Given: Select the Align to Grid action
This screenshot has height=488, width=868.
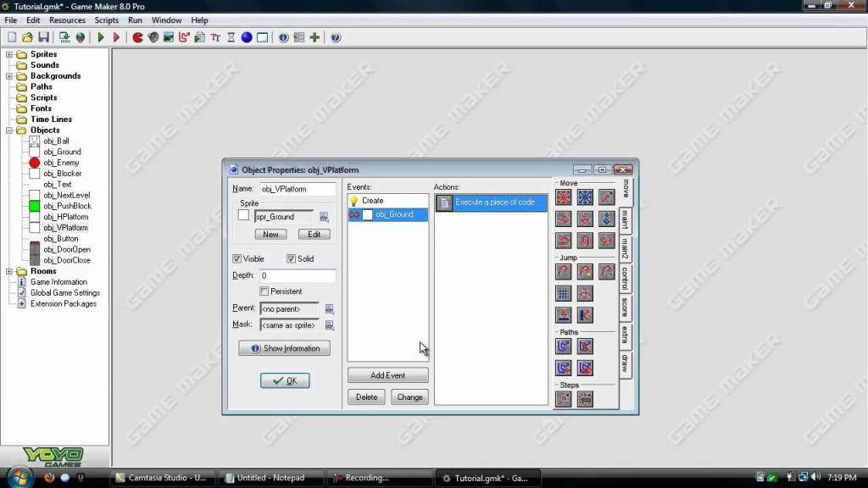Looking at the screenshot, I should pos(564,293).
